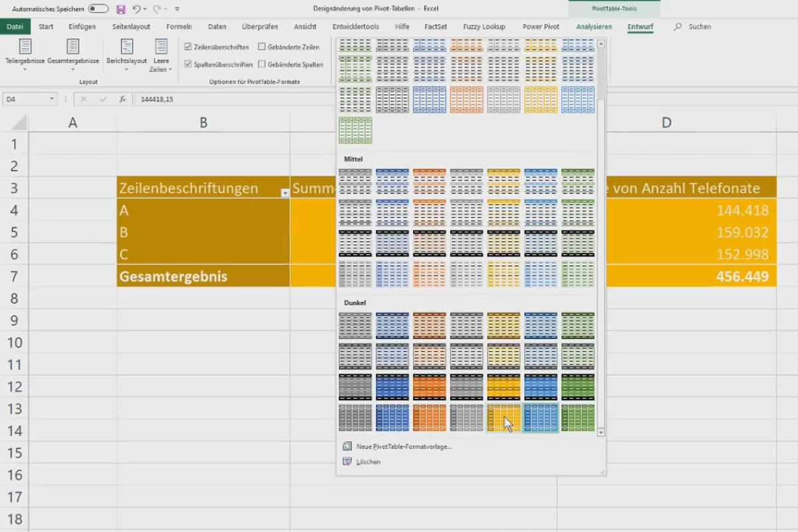798x532 pixels.
Task: Open the Berichtslayout icon
Action: pos(127,47)
